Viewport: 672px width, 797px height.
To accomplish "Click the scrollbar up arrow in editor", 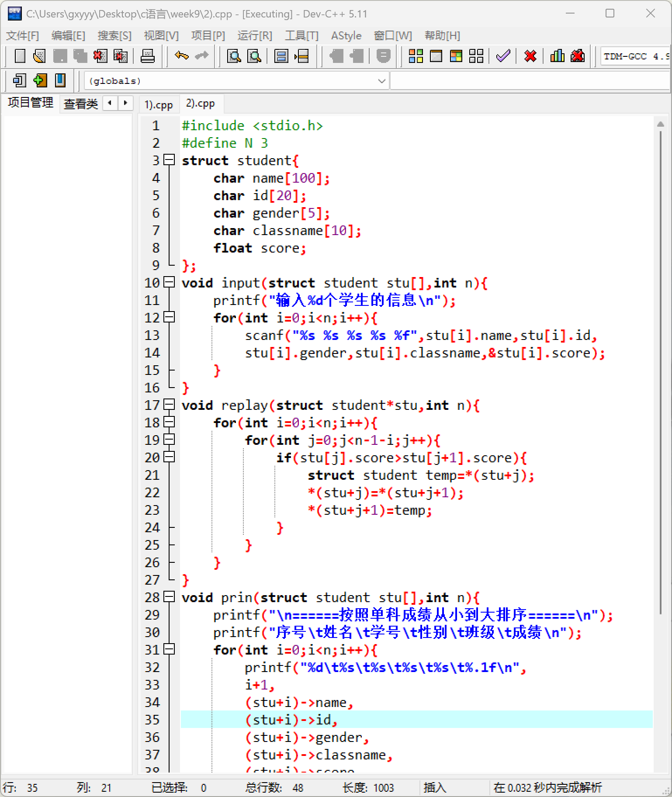I will 660,124.
